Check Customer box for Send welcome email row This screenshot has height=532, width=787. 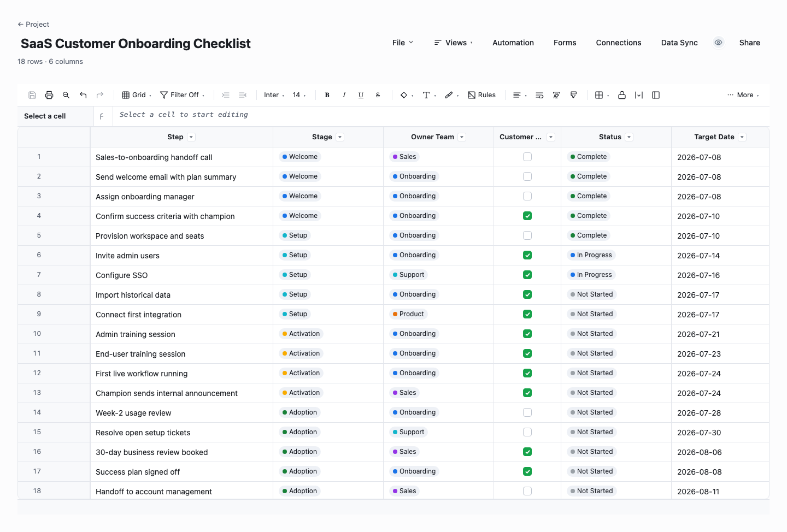point(527,176)
